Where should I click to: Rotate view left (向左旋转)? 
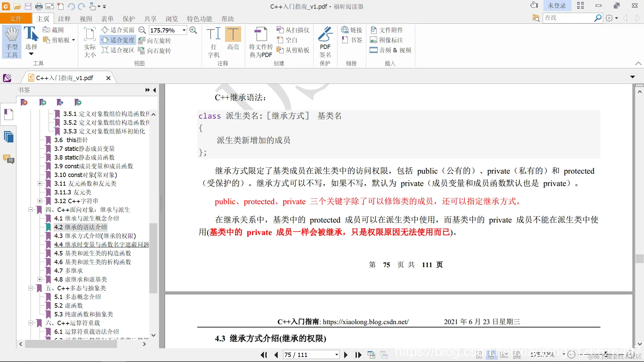tap(155, 41)
